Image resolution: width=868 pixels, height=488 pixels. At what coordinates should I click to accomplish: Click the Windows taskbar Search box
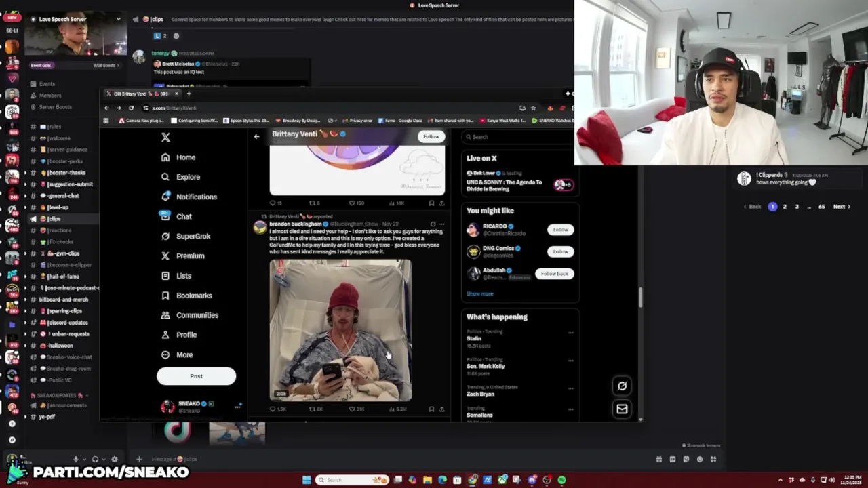pyautogui.click(x=351, y=480)
